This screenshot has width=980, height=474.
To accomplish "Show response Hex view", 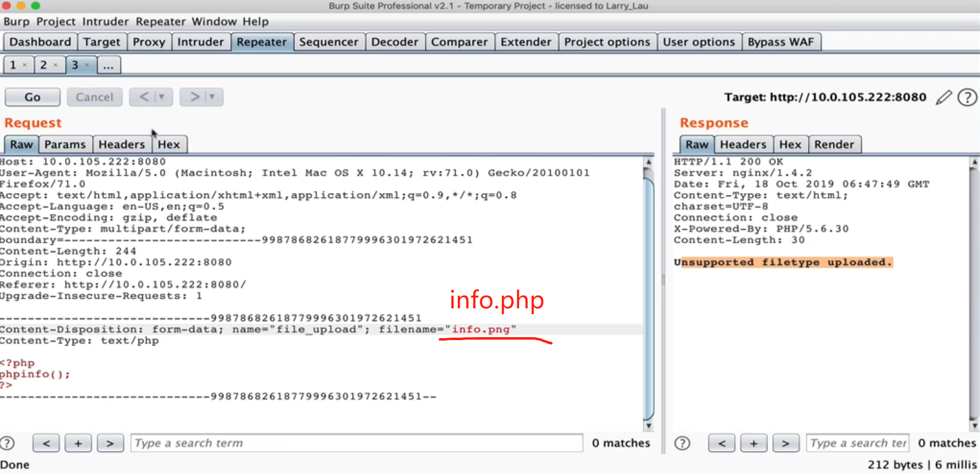I will (790, 145).
